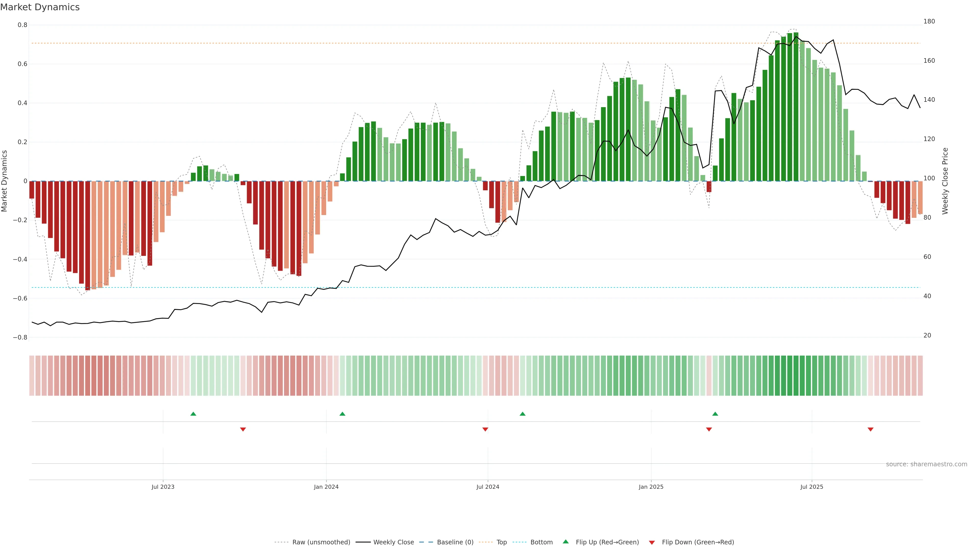The width and height of the screenshot is (980, 551).
Task: Click the Flip Up triangle after Jul 2024
Action: pos(522,414)
